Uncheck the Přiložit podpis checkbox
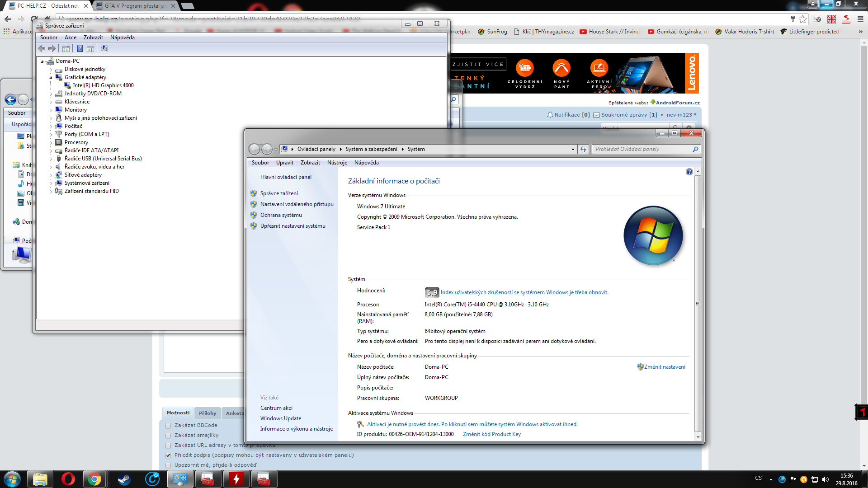 (x=168, y=455)
